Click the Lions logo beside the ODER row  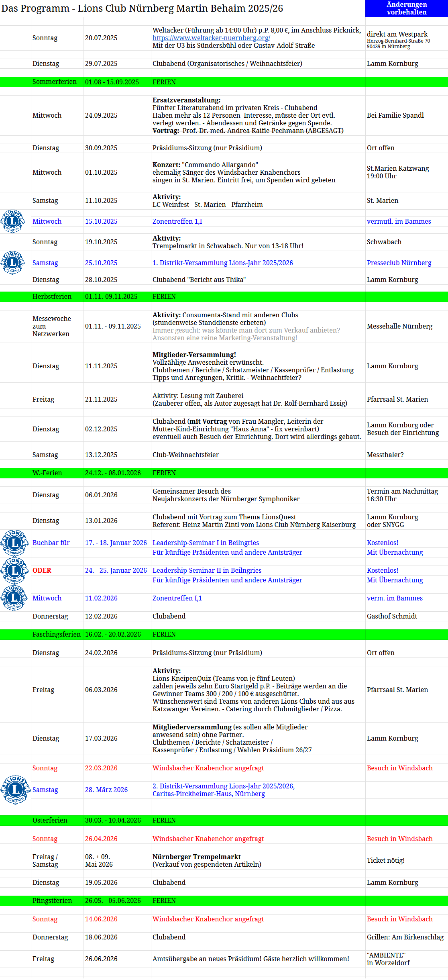(x=15, y=571)
